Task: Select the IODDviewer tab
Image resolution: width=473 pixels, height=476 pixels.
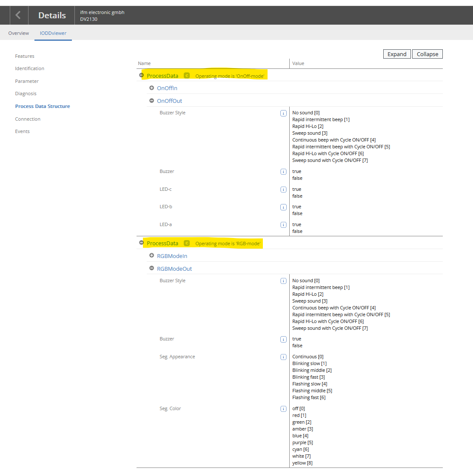Action: click(53, 33)
